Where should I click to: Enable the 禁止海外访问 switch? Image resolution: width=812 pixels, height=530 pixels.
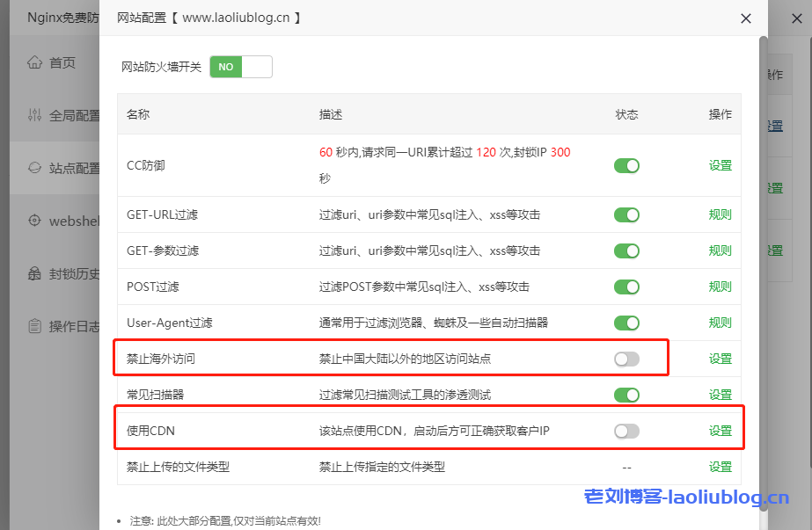626,359
